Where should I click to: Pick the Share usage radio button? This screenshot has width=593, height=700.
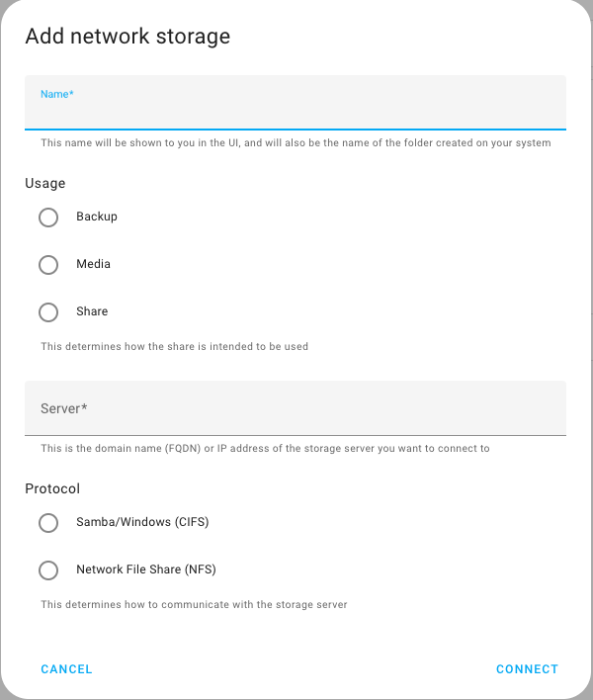(48, 312)
